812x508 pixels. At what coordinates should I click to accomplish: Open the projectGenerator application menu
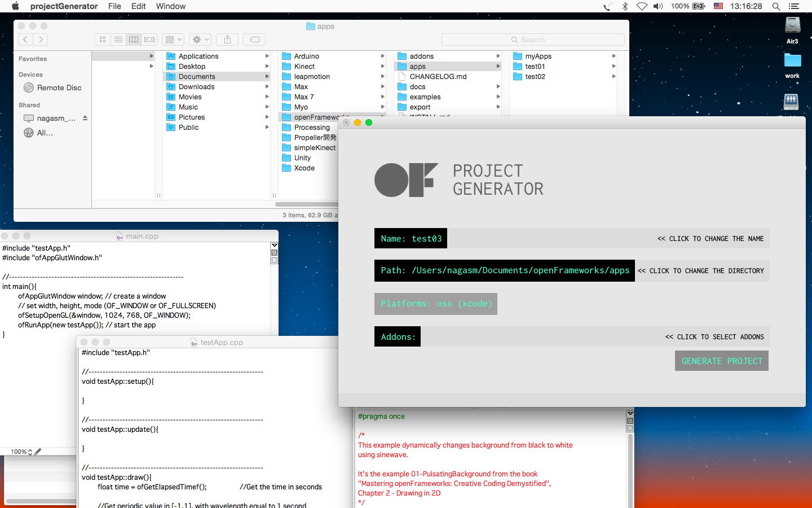[64, 6]
